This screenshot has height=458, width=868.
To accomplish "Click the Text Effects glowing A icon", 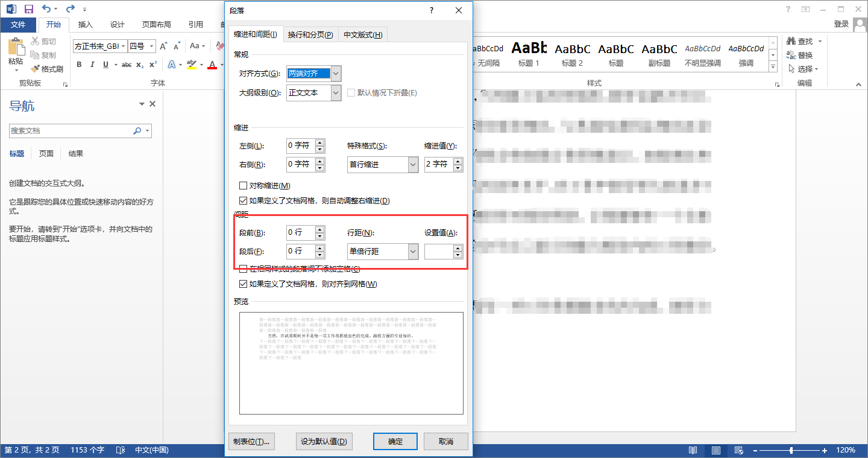I will tap(172, 65).
